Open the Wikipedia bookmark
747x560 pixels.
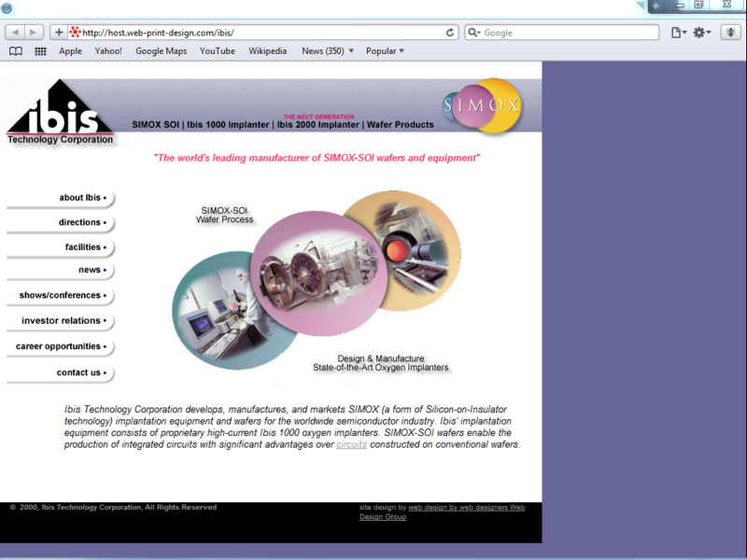point(267,51)
